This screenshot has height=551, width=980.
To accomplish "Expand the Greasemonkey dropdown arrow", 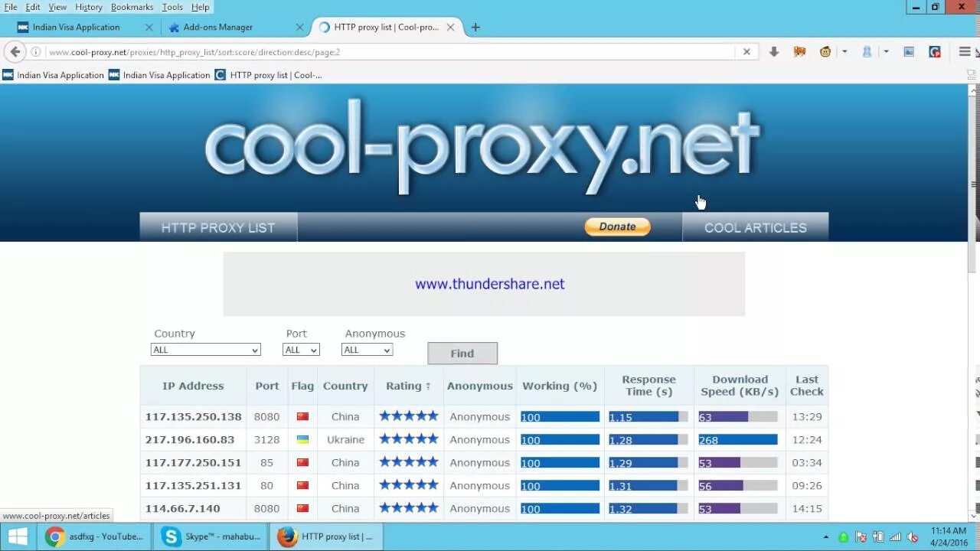I will (844, 52).
